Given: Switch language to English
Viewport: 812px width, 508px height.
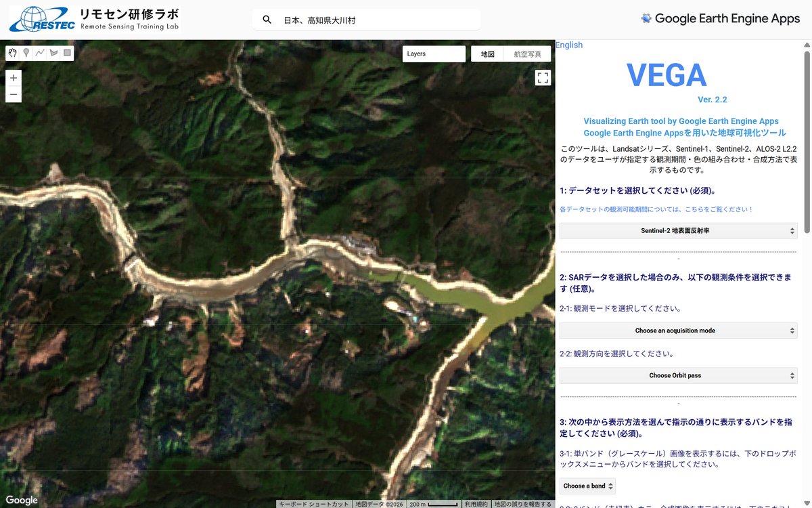Looking at the screenshot, I should coord(569,45).
